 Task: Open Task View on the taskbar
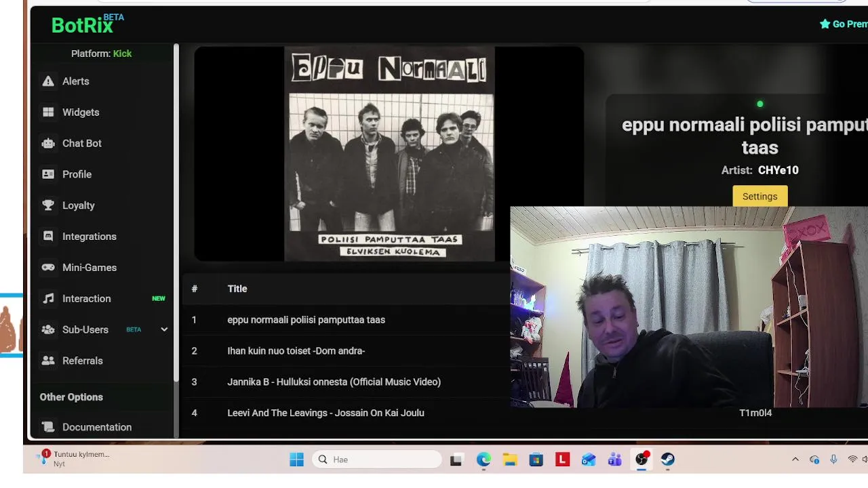(456, 460)
